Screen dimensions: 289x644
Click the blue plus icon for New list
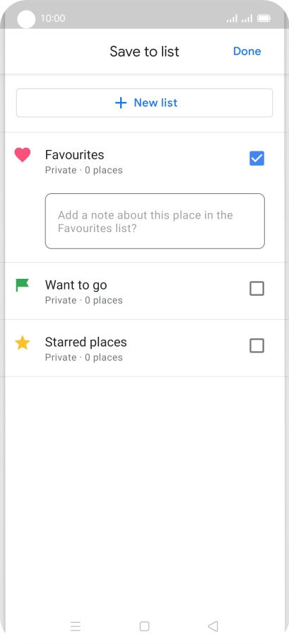pos(121,103)
